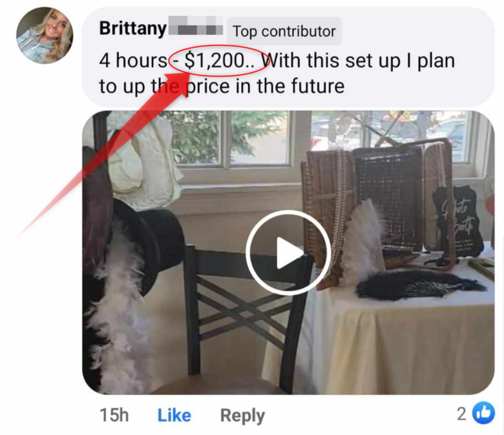Click the circled $1,200 price text
The image size is (504, 435).
[x=219, y=61]
